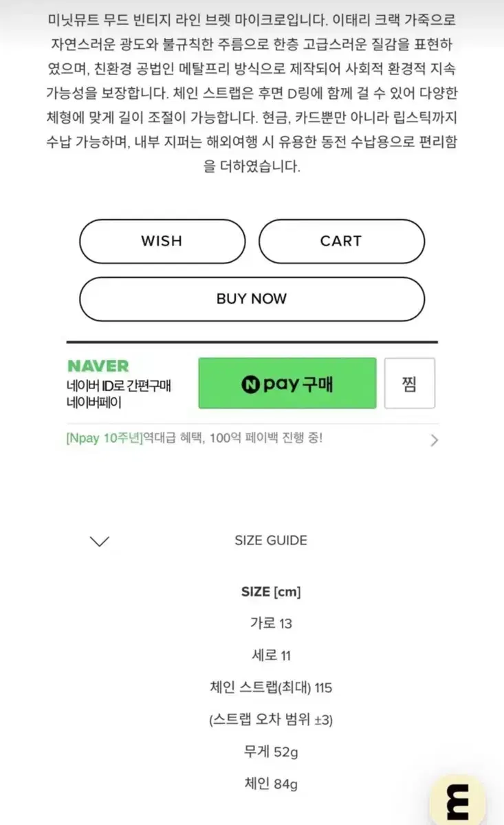Tap the CART button

pos(341,241)
